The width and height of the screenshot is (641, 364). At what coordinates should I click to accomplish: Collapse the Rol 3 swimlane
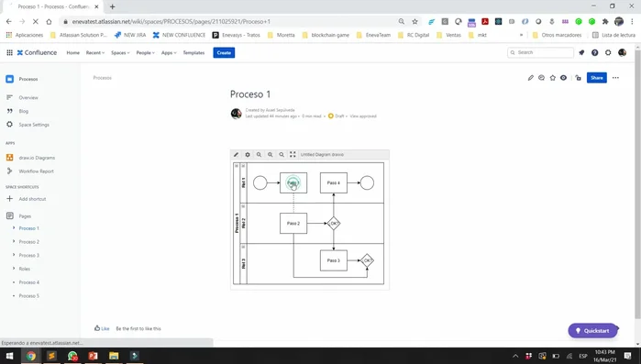[243, 247]
